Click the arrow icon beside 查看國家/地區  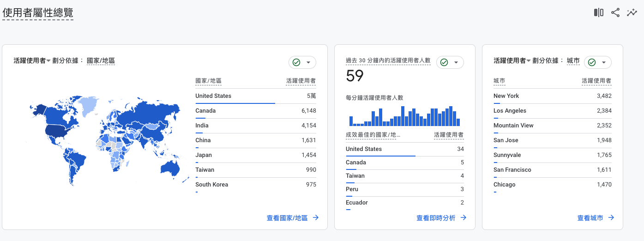coord(316,217)
